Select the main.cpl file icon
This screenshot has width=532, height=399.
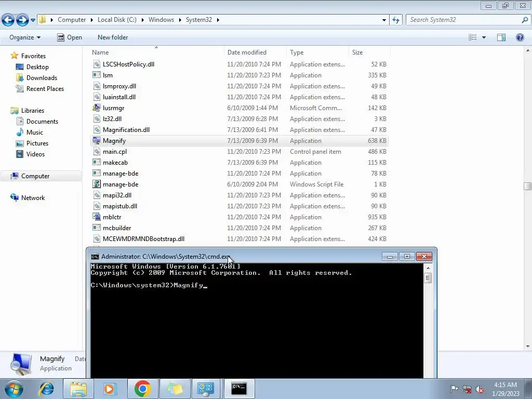(x=96, y=151)
